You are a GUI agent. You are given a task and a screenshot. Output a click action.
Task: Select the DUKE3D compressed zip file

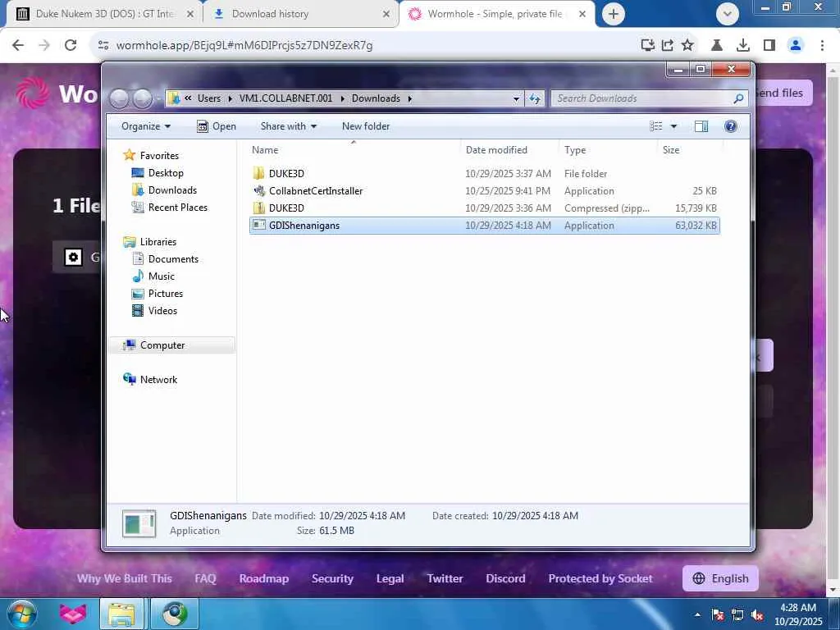point(484,208)
